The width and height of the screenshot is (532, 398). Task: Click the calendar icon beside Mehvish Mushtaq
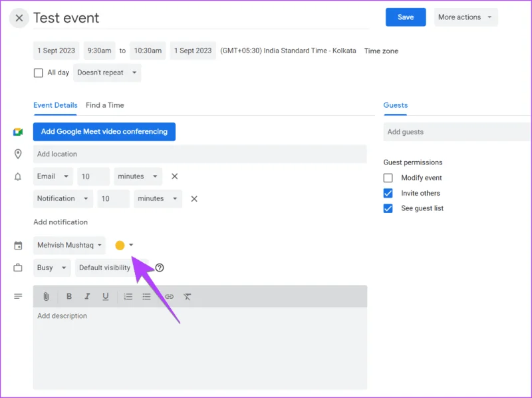18,245
